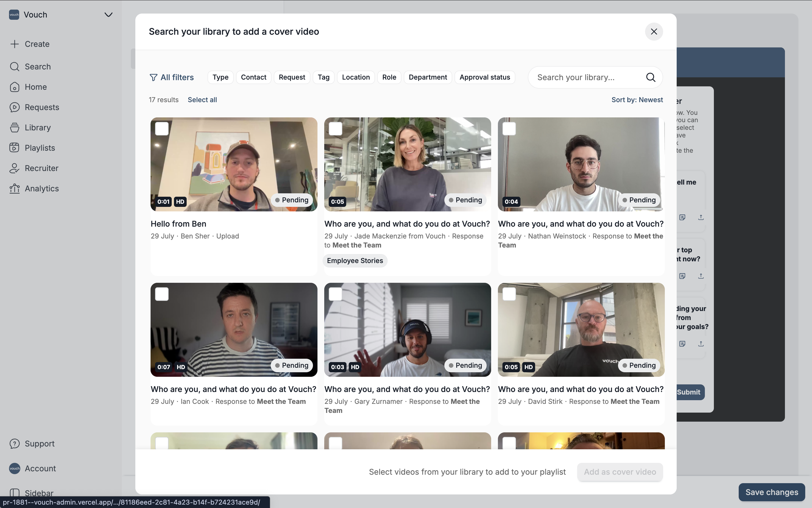This screenshot has width=812, height=508.
Task: Click note icon on the 'r top' card
Action: (x=682, y=276)
